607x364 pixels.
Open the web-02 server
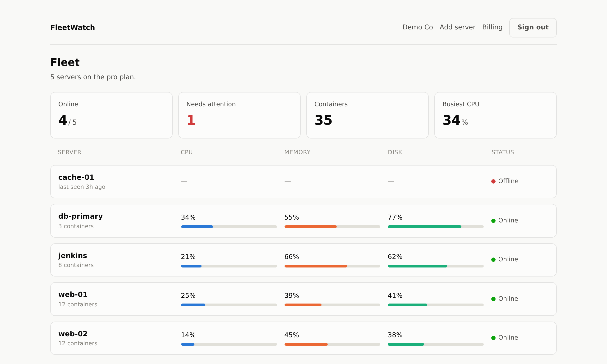tap(303, 338)
